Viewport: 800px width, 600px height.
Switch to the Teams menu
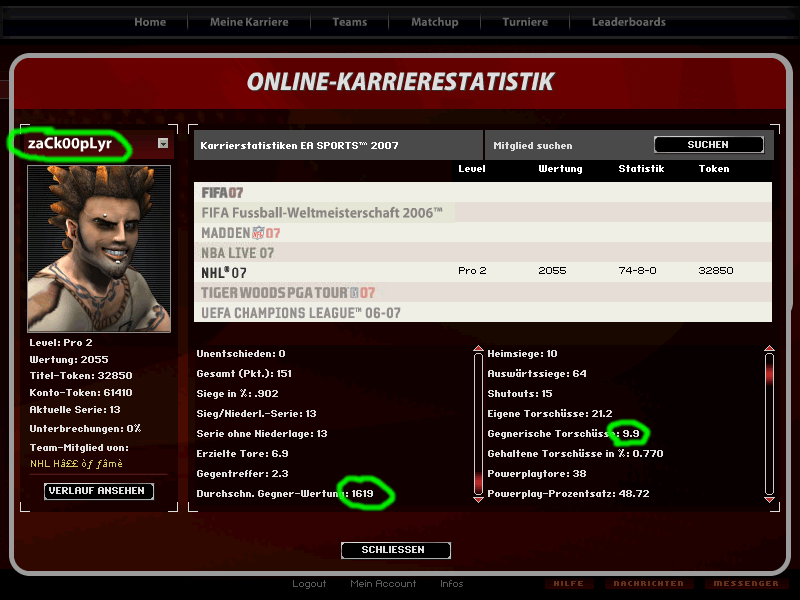click(350, 22)
